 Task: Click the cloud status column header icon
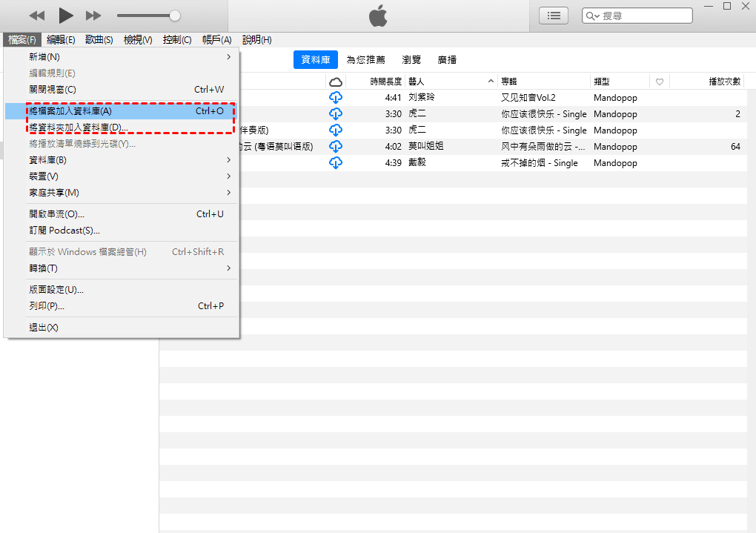(x=335, y=82)
